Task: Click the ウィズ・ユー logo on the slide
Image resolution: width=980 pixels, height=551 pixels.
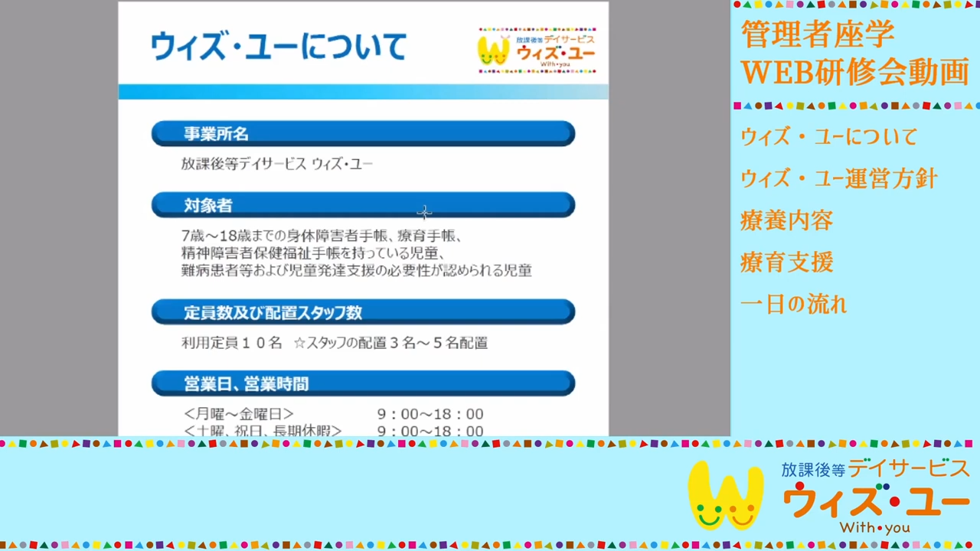Action: pos(537,50)
